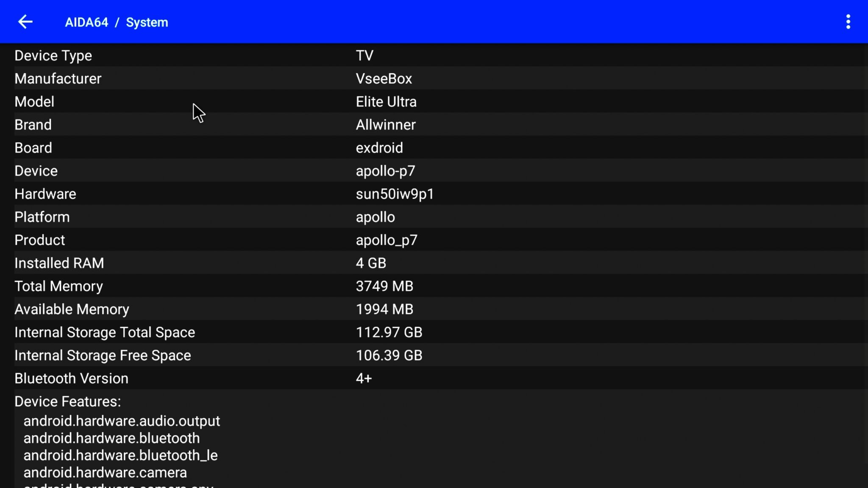868x488 pixels.
Task: Click the Bluetooth Version 4+ row
Action: tap(71, 379)
